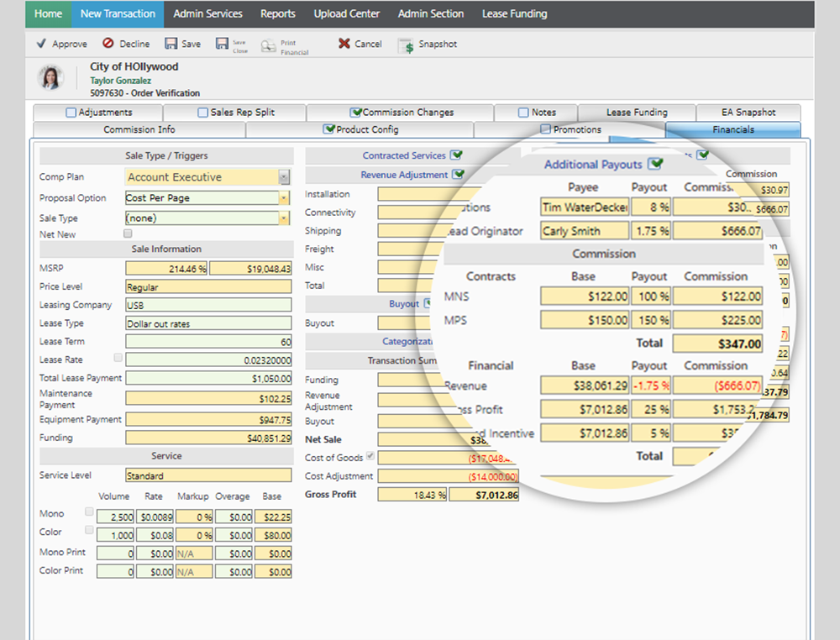Toggle the Product Config checkbox
840x640 pixels.
click(329, 129)
